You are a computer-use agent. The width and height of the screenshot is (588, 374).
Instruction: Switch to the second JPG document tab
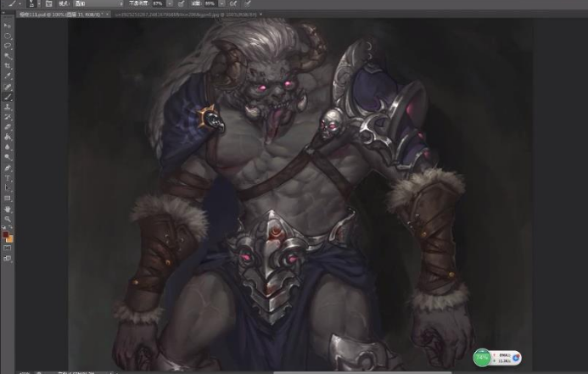pos(186,14)
